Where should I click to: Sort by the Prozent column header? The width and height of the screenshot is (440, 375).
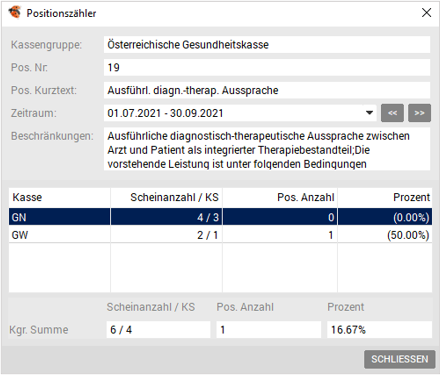point(385,197)
